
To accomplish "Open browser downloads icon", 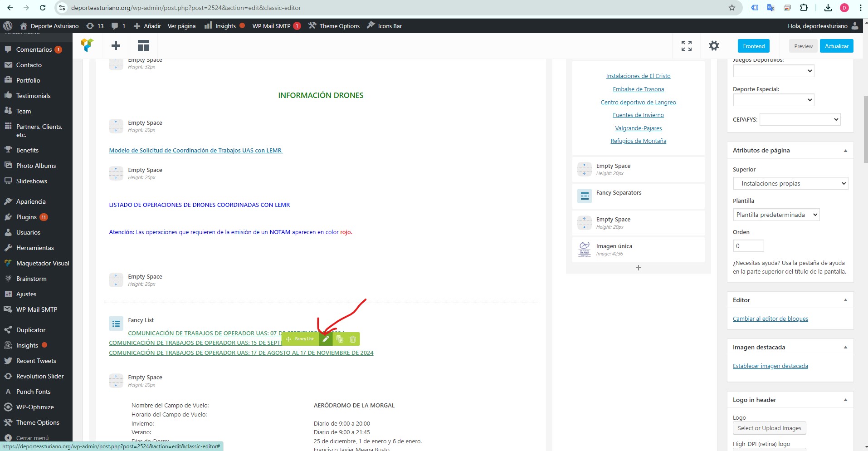I will tap(828, 8).
